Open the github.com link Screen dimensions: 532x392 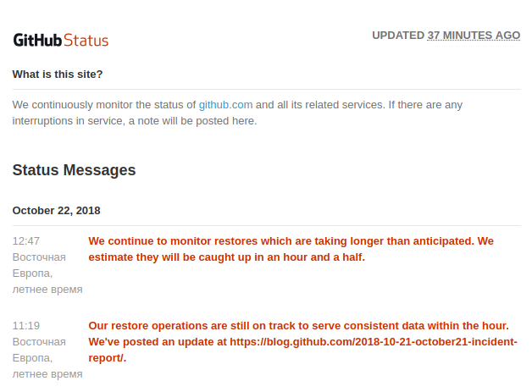[225, 105]
